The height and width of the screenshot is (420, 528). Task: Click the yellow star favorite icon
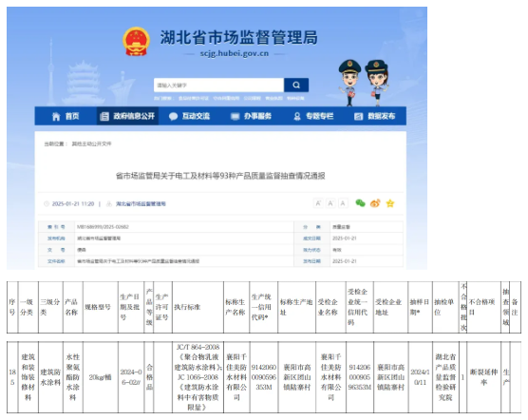pyautogui.click(x=390, y=203)
